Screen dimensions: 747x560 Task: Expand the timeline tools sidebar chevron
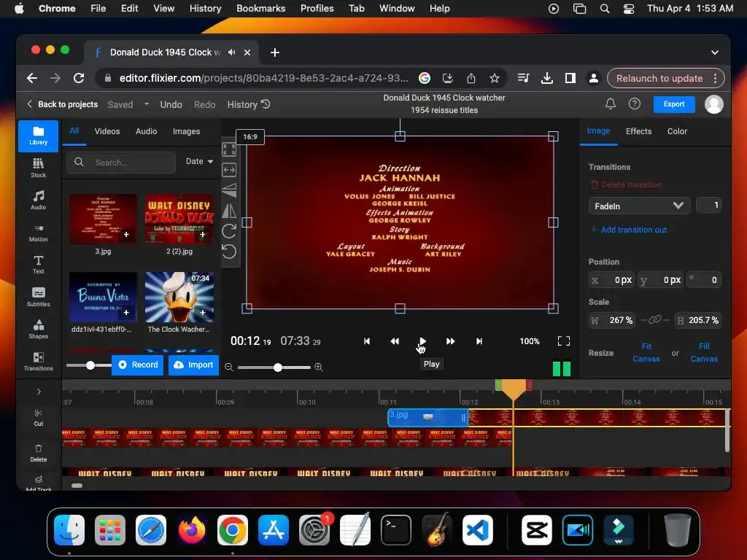point(39,392)
